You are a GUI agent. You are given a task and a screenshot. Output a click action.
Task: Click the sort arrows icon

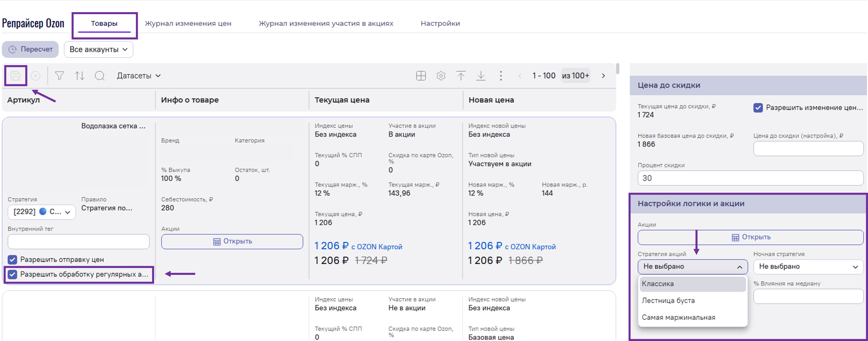[x=79, y=76]
